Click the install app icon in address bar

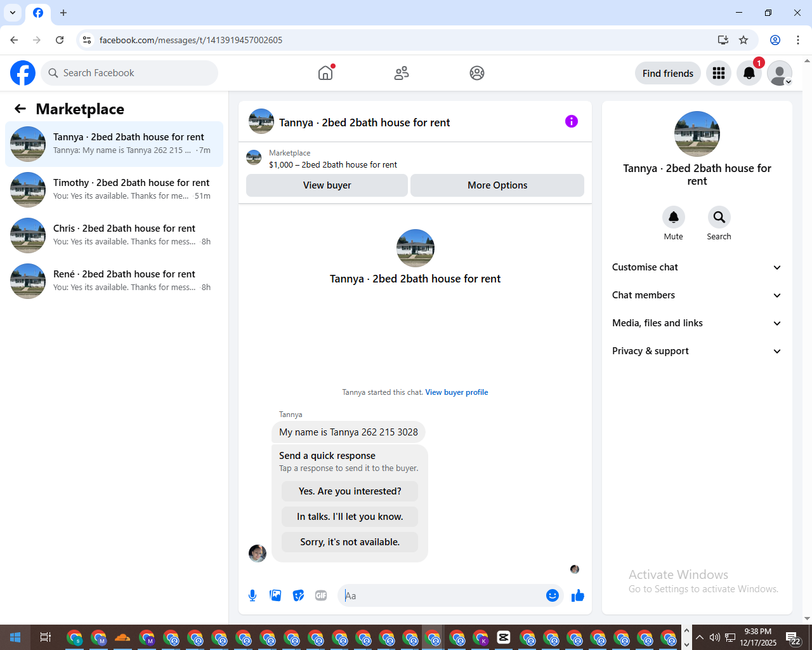click(x=723, y=40)
